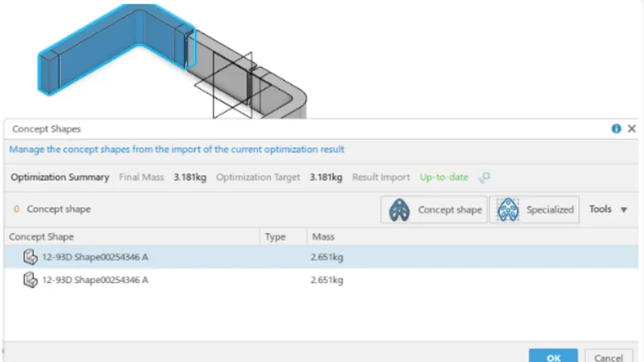Click the Mass column header
Image resolution: width=644 pixels, height=362 pixels.
[x=323, y=237]
